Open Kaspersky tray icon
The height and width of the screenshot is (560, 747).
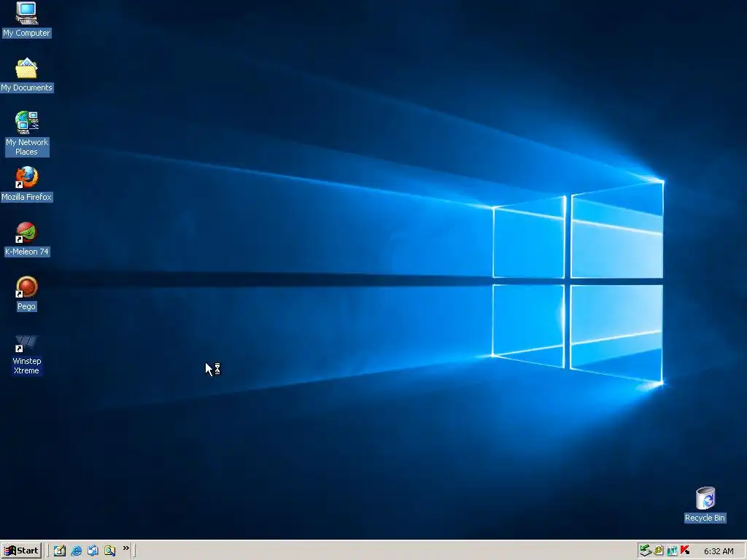[685, 551]
